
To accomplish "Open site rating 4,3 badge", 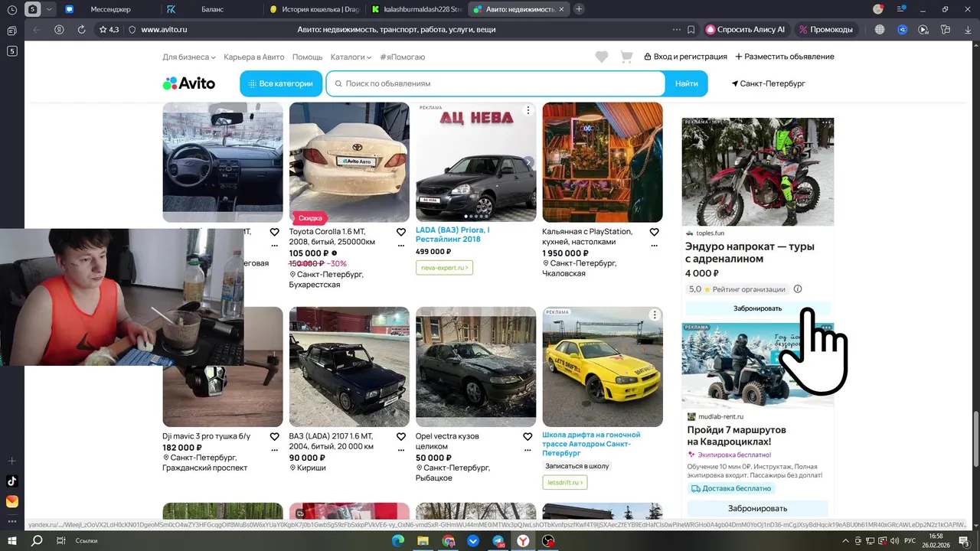I will 109,29.
